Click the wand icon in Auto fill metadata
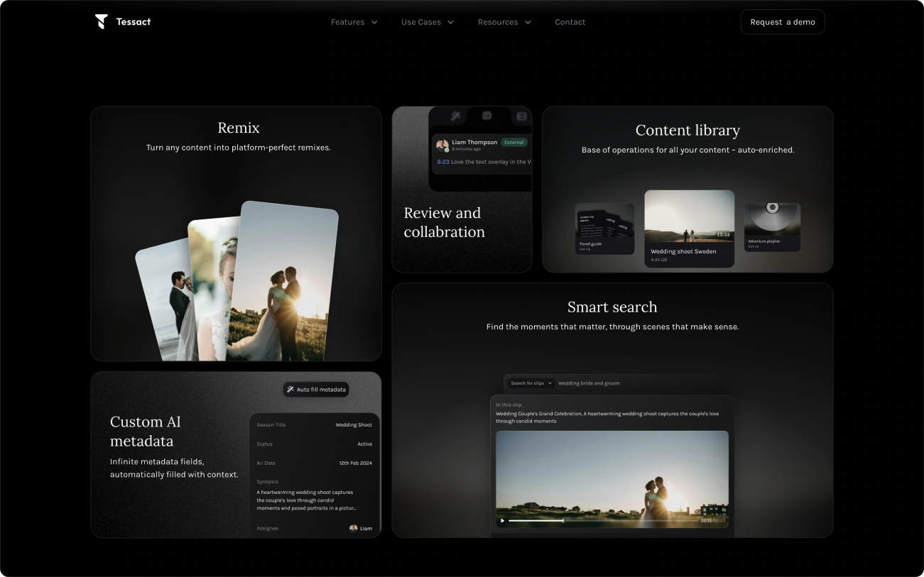Viewport: 924px width, 577px height. [x=290, y=390]
